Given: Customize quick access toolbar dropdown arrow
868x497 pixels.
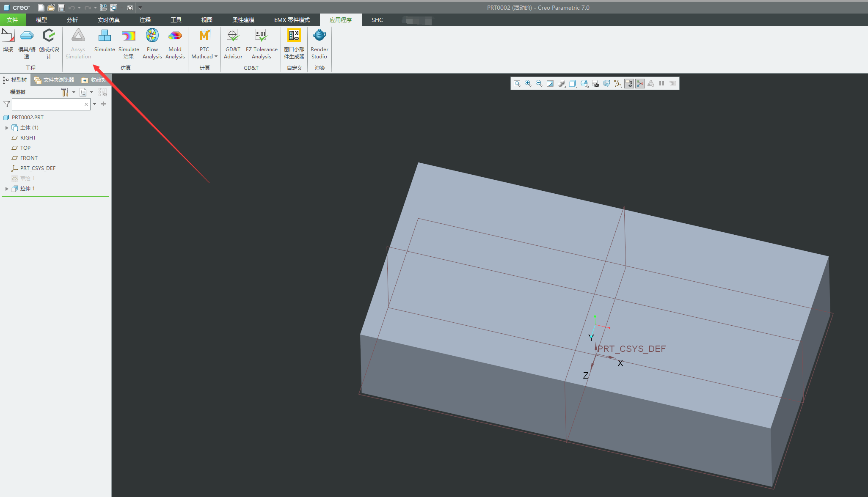Looking at the screenshot, I should pyautogui.click(x=141, y=8).
